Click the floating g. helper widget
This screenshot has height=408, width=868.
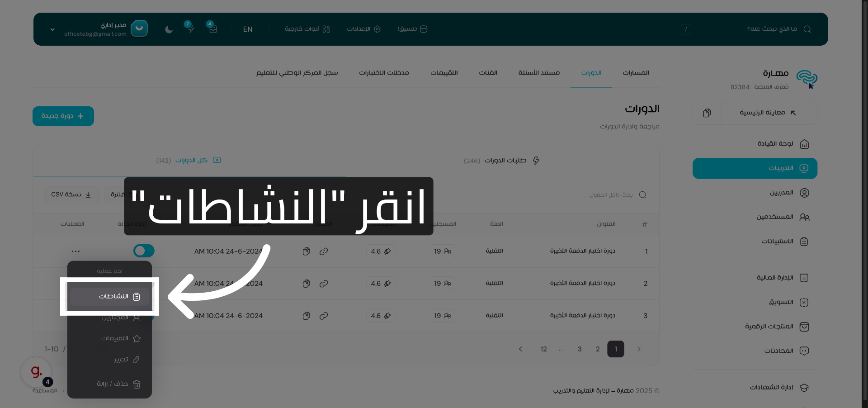[x=35, y=372]
